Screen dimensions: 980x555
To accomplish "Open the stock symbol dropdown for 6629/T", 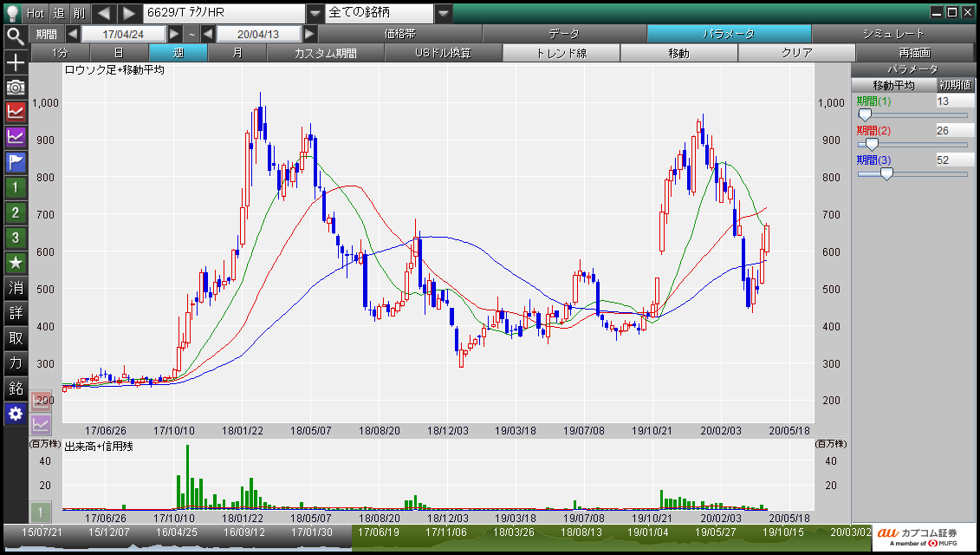I will pyautogui.click(x=315, y=13).
